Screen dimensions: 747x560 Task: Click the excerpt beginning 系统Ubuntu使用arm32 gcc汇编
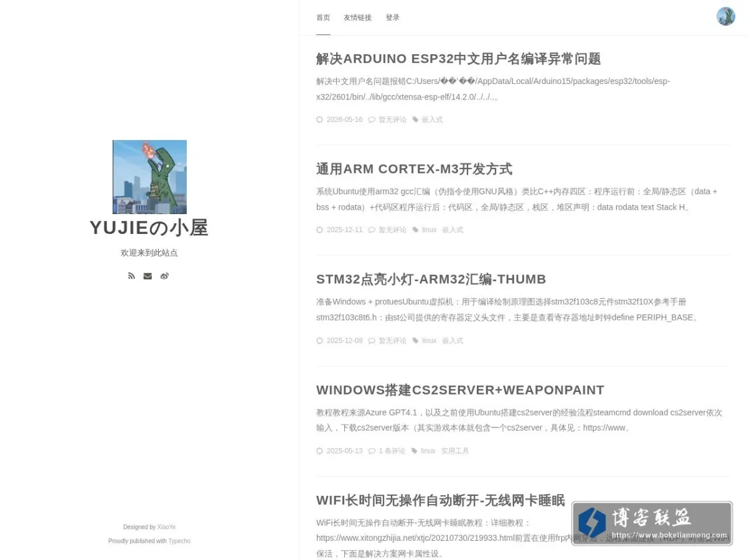(x=517, y=199)
